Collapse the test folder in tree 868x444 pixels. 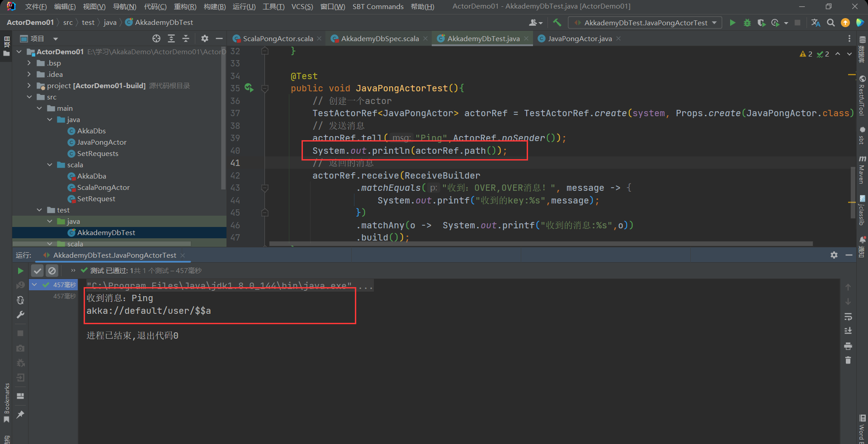point(39,210)
